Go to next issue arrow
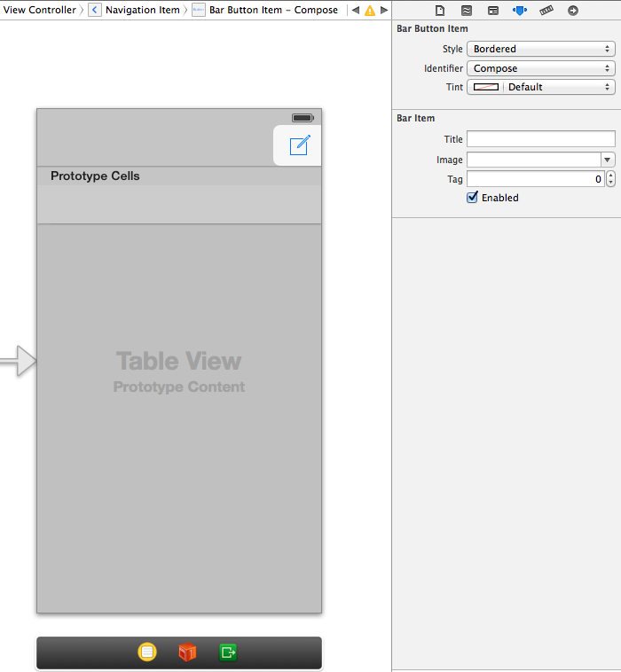Image resolution: width=621 pixels, height=672 pixels. 384,10
